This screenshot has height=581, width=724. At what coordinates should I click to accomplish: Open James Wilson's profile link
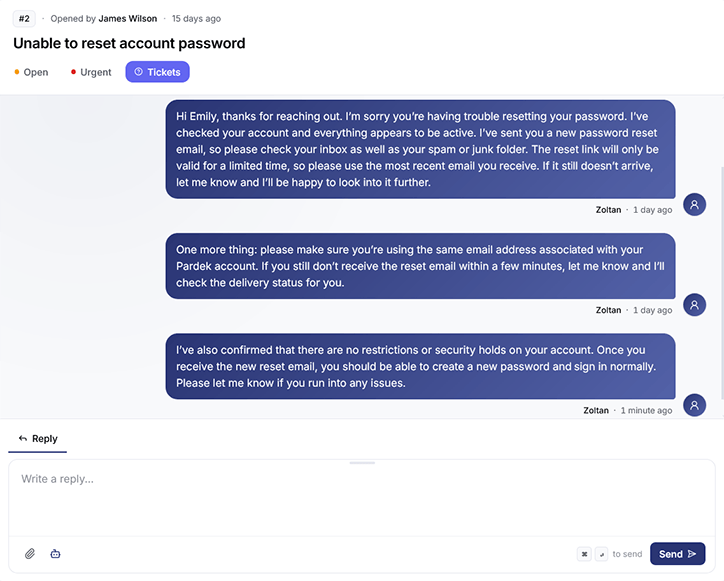point(127,19)
